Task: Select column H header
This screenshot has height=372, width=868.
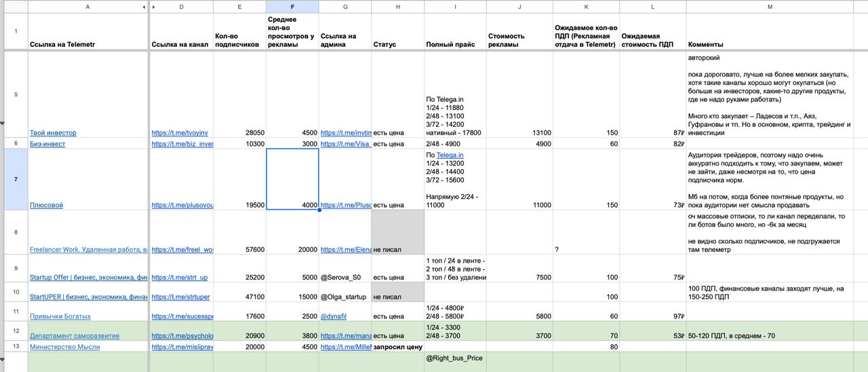Action: click(x=398, y=7)
